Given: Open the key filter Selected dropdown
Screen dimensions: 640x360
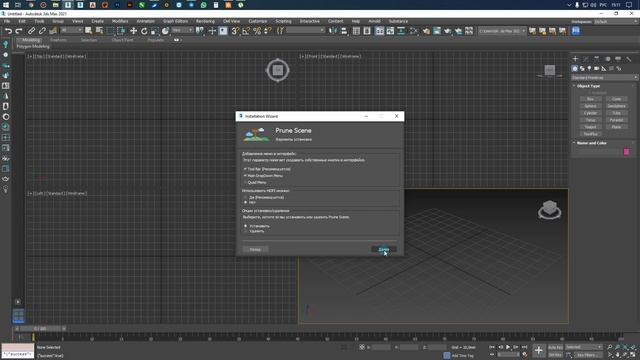Looking at the screenshot, I should (583, 347).
